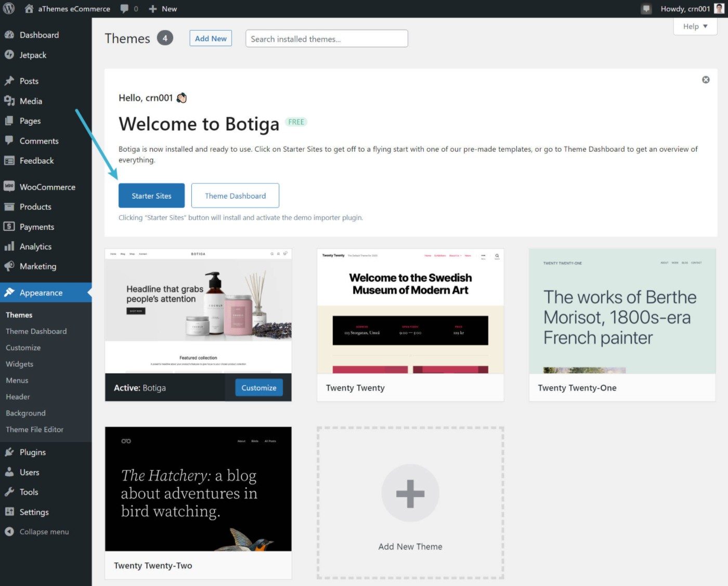Image resolution: width=728 pixels, height=586 pixels.
Task: Open the aThemes eCommerce site home icon
Action: [29, 8]
